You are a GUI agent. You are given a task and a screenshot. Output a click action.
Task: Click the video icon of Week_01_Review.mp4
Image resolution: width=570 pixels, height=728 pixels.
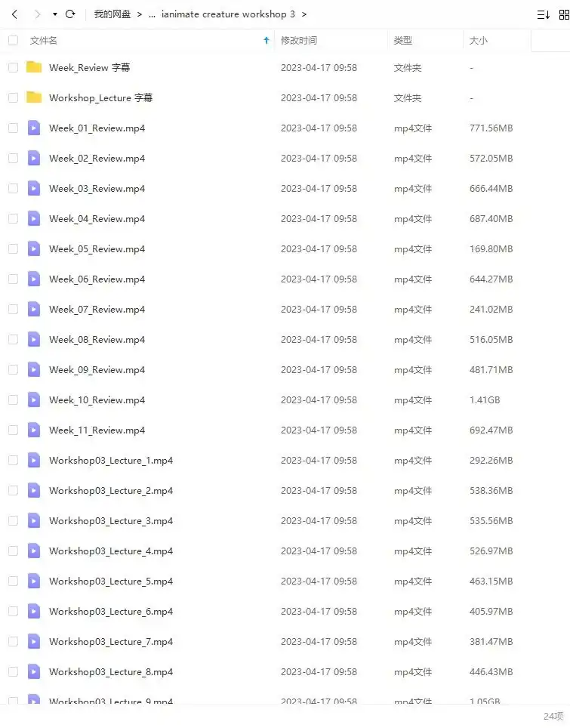pyautogui.click(x=34, y=128)
